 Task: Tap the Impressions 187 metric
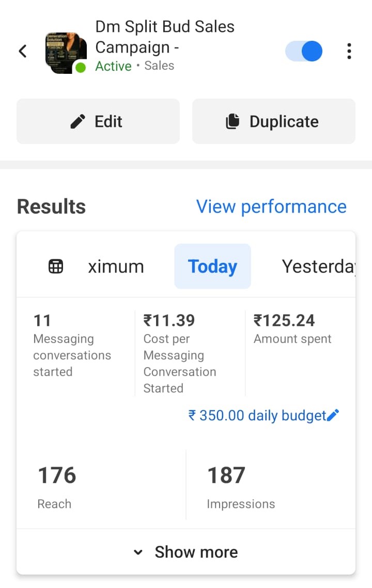click(x=241, y=486)
